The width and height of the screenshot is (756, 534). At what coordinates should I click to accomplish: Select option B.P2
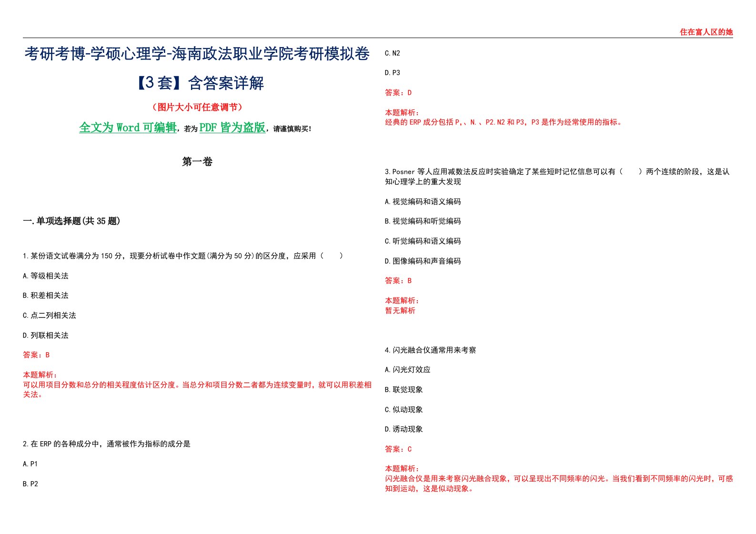[30, 484]
